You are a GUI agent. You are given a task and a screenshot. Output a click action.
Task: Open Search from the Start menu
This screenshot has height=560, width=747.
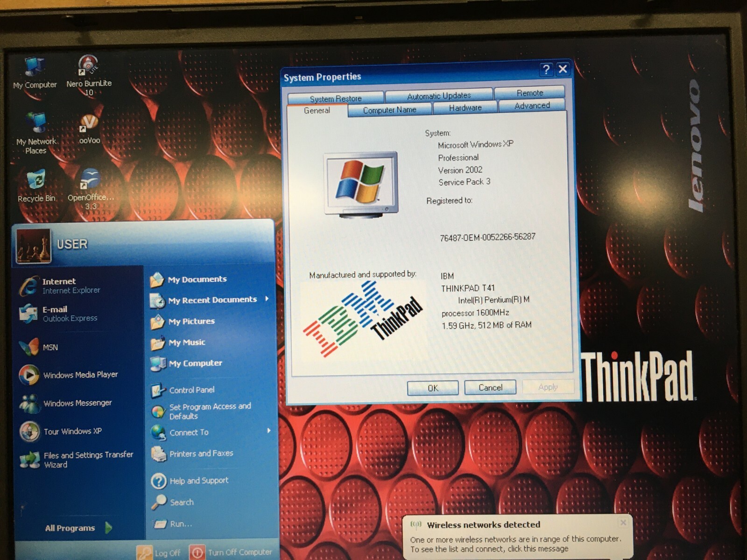click(x=173, y=502)
